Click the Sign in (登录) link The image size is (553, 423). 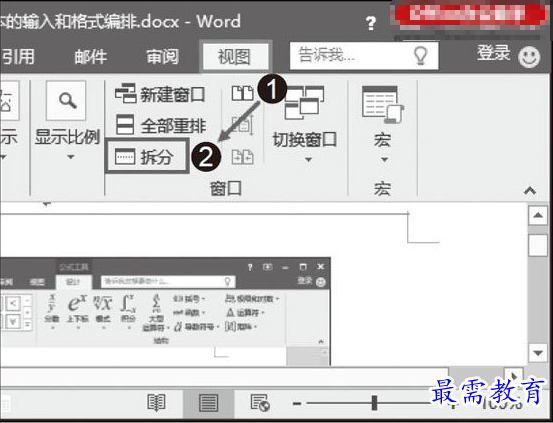coord(494,54)
